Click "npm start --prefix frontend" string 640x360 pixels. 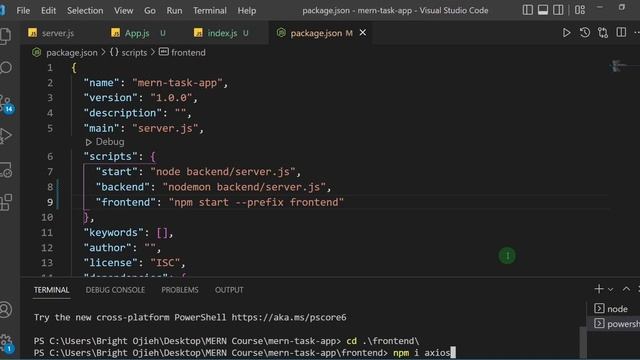256,202
